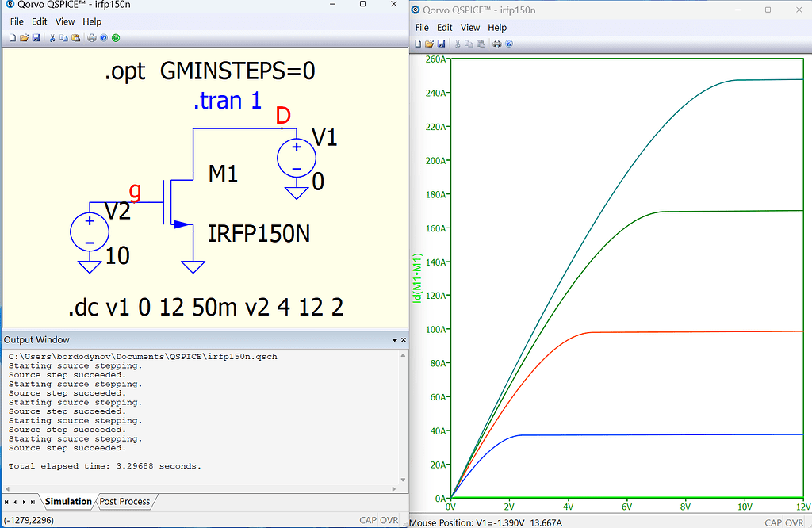Toggle the CAP indicator in the schematic status bar
This screenshot has height=528, width=812.
point(368,520)
